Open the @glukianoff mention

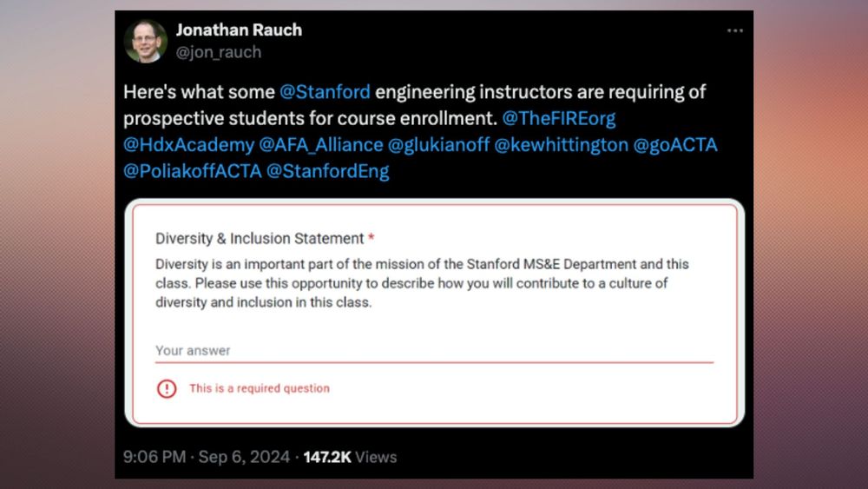tap(438, 145)
